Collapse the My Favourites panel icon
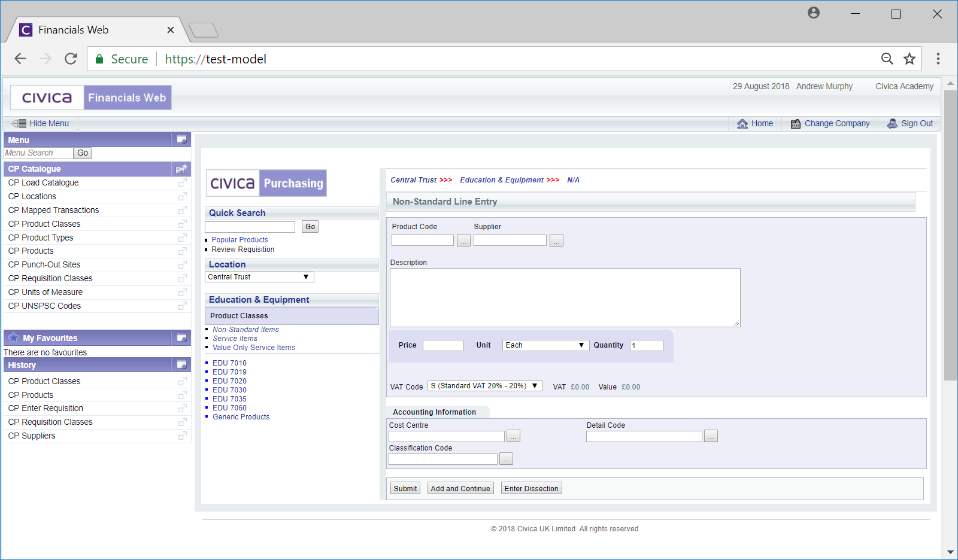Screen dimensions: 958x560 point(181,338)
